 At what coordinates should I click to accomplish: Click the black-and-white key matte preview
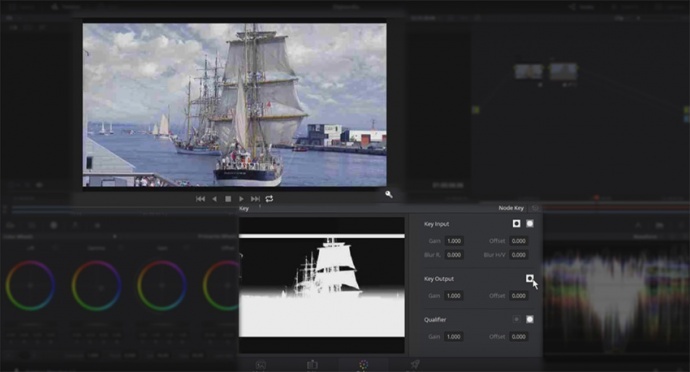pos(322,285)
